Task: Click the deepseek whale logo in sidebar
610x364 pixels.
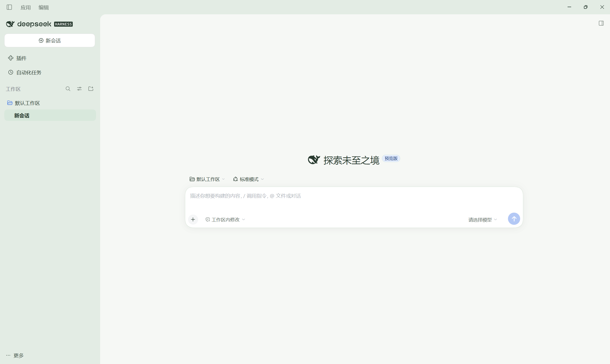Action: [x=10, y=24]
